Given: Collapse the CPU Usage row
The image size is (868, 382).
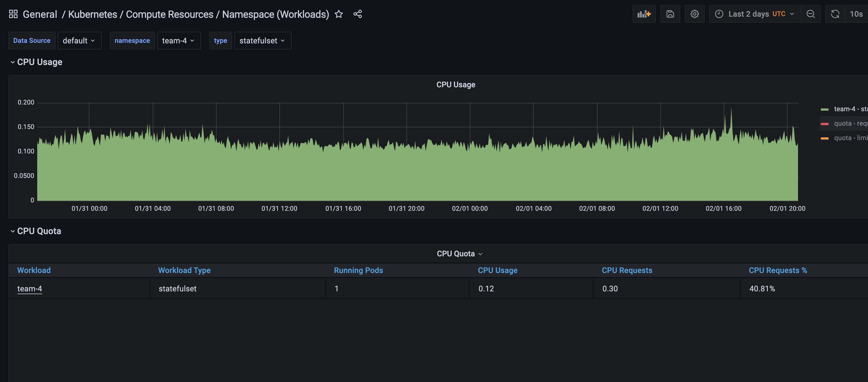Looking at the screenshot, I should (36, 62).
